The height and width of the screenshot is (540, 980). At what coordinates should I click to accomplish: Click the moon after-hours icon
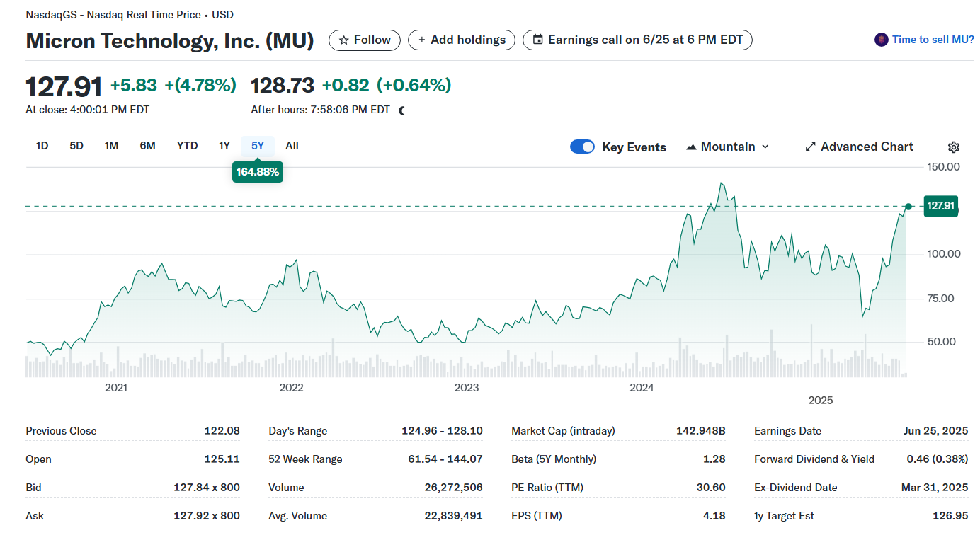coord(402,110)
